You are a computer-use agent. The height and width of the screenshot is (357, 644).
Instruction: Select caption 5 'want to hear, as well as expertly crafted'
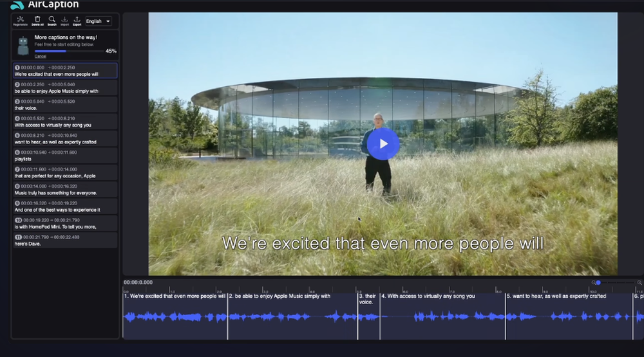point(65,139)
